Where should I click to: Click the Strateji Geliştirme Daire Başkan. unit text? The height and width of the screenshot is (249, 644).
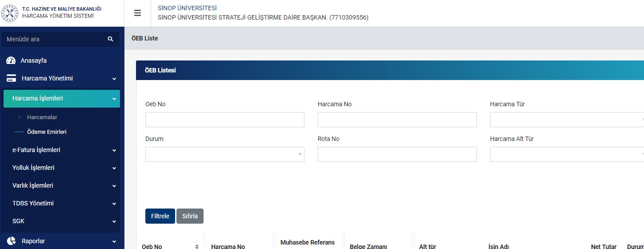click(264, 18)
